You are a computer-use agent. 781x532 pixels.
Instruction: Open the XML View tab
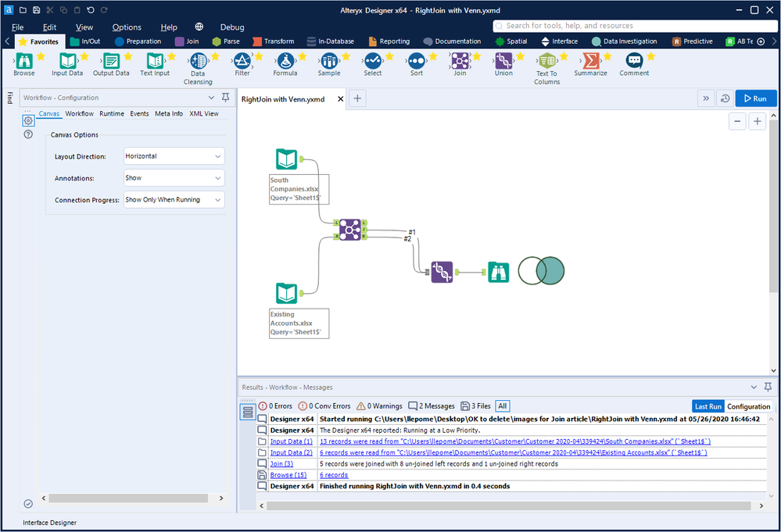204,113
